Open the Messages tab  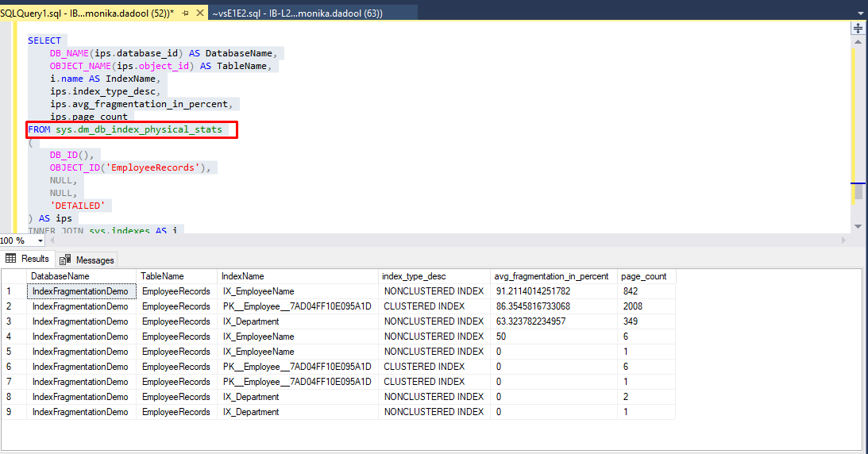pyautogui.click(x=87, y=260)
